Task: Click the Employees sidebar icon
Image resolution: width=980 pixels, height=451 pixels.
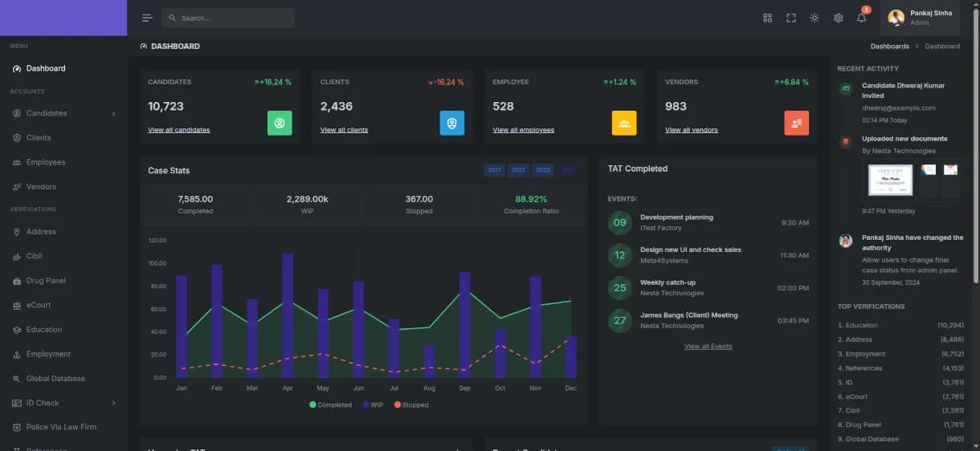Action: (x=17, y=162)
